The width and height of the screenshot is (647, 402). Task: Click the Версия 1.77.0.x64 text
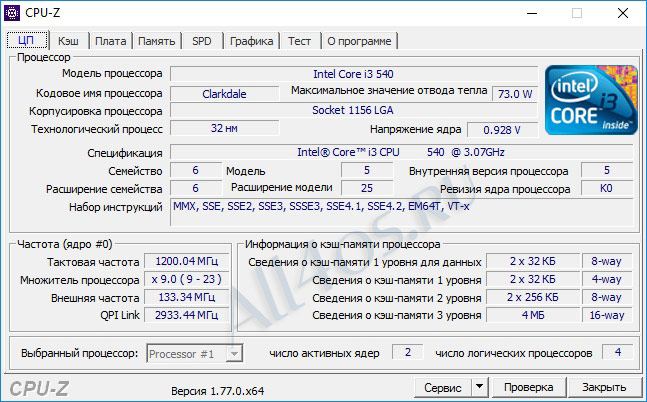(x=217, y=391)
